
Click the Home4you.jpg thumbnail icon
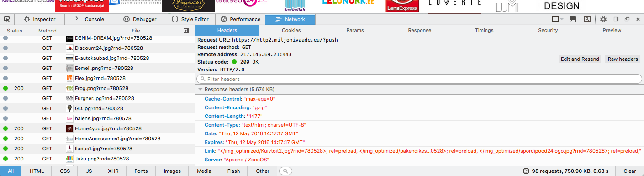point(69,128)
